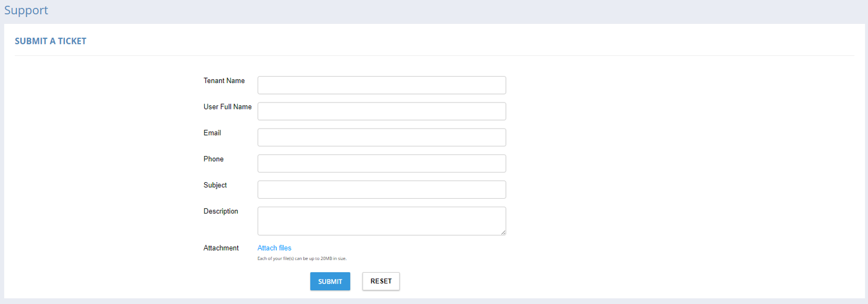
Task: Click the Support page title
Action: [x=26, y=10]
